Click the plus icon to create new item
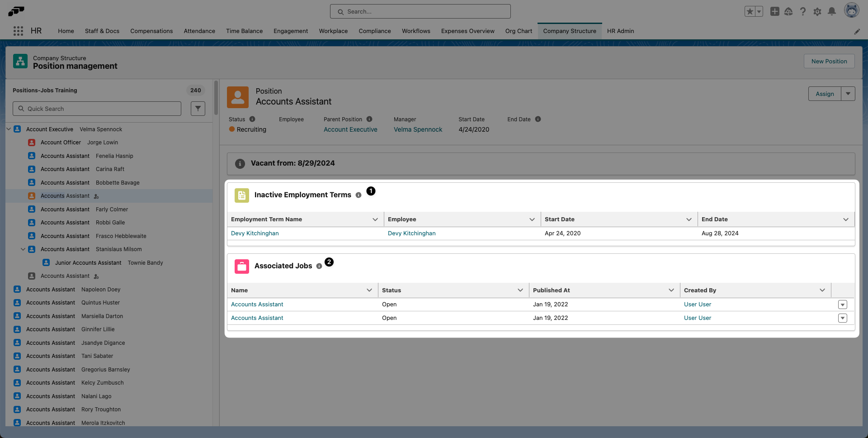Screen dimensions: 868x438 [774, 11]
